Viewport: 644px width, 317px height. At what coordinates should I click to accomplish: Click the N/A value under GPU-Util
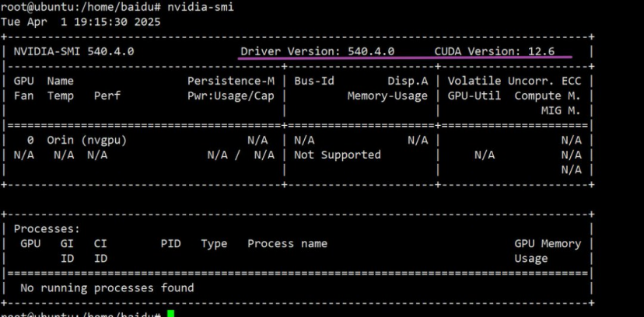[x=485, y=155]
